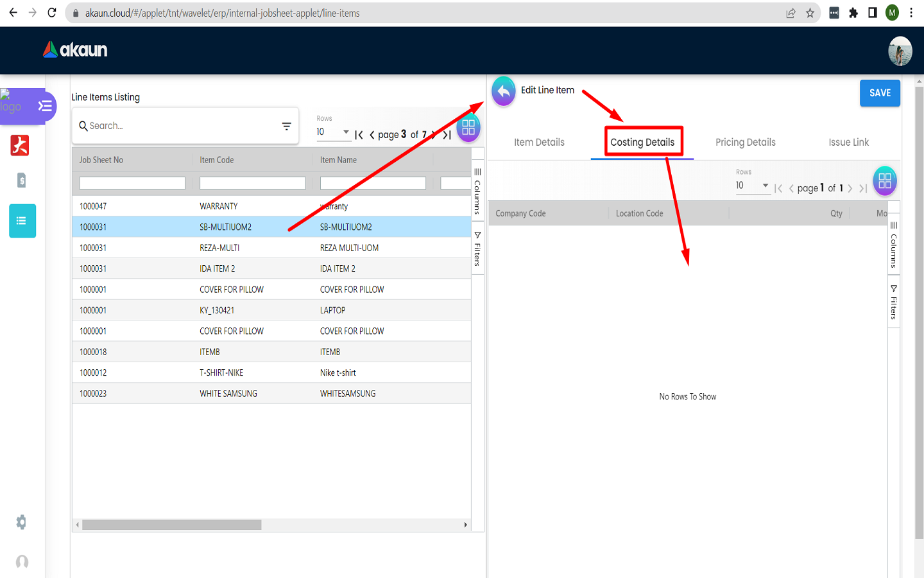Open the Chrome profile M avatar
The width and height of the screenshot is (924, 578).
(893, 13)
